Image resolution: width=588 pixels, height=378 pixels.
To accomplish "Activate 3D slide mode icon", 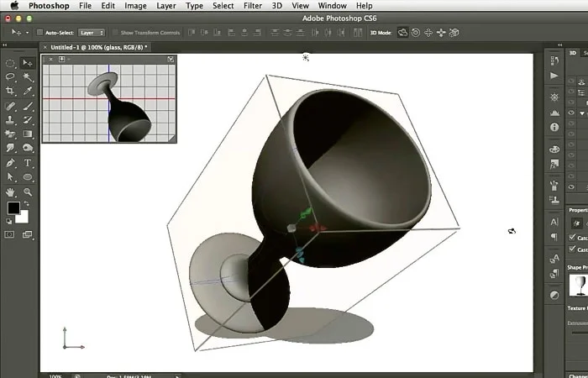I will pyautogui.click(x=441, y=33).
